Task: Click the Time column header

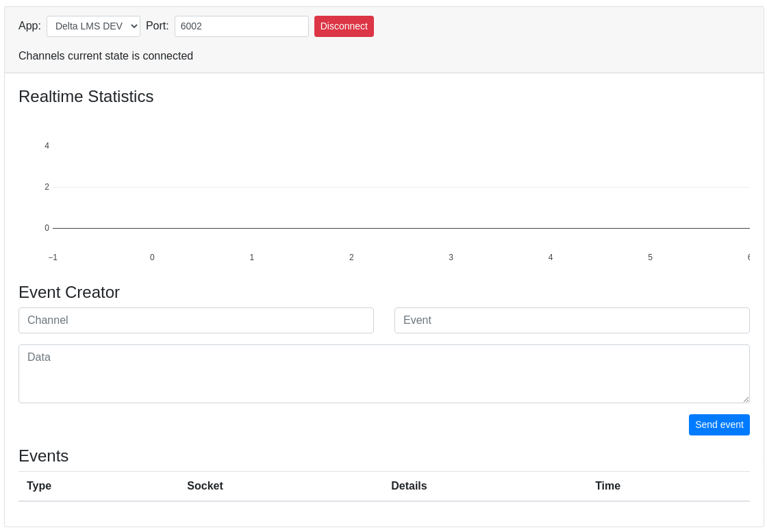Action: 607,485
